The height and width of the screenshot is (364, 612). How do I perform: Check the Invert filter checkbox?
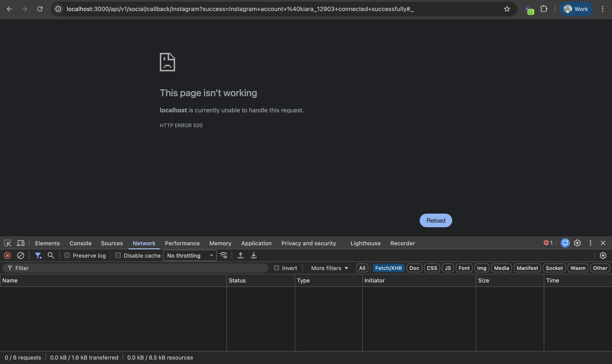[x=276, y=268]
